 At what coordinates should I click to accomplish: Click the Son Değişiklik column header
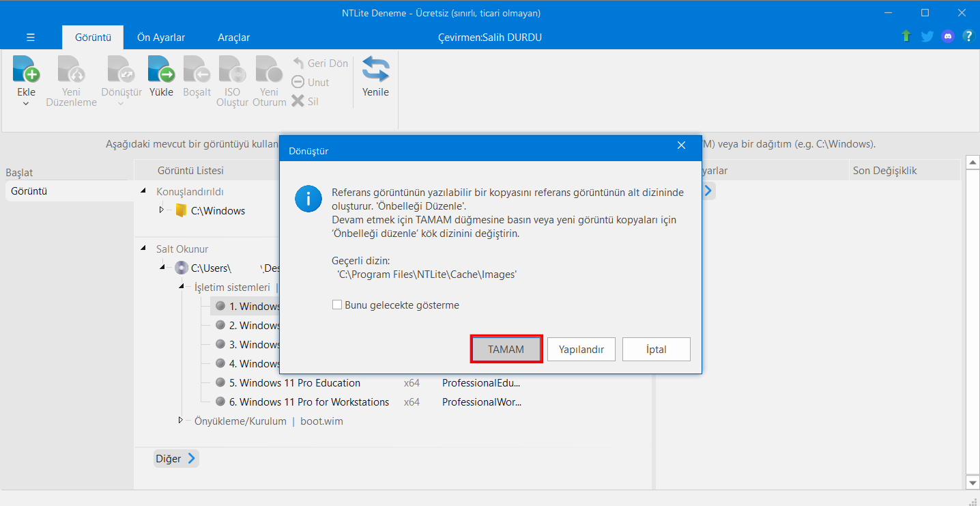[x=884, y=171]
